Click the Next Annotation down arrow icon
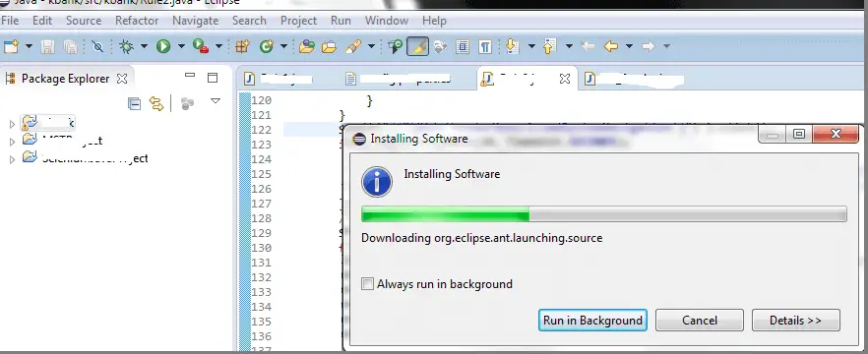Viewport: 868px width, 354px height. pos(513,46)
